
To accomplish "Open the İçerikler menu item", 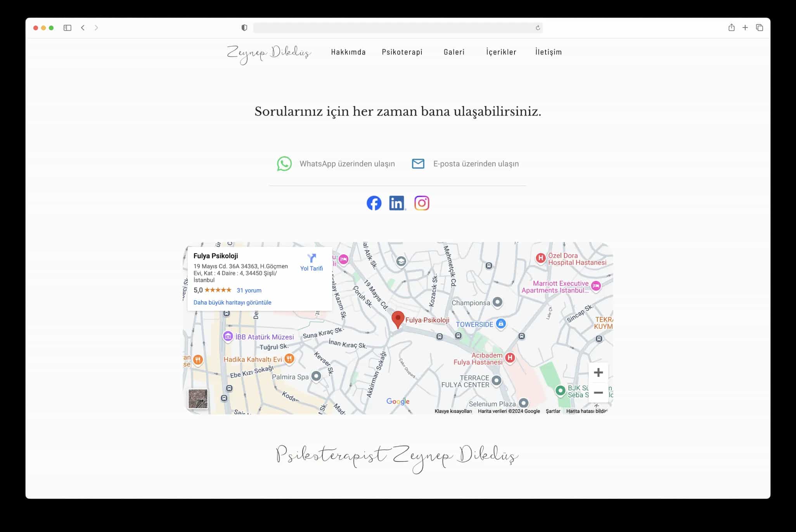I will coord(501,52).
